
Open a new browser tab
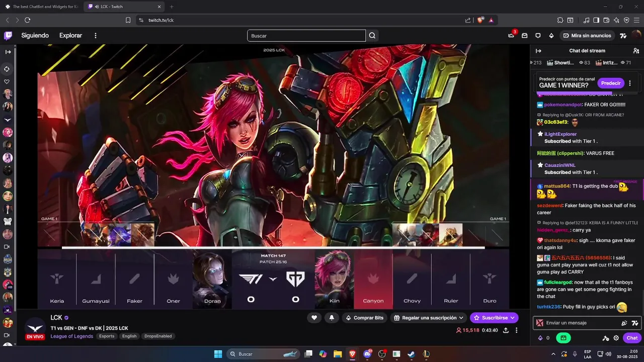tap(172, 7)
